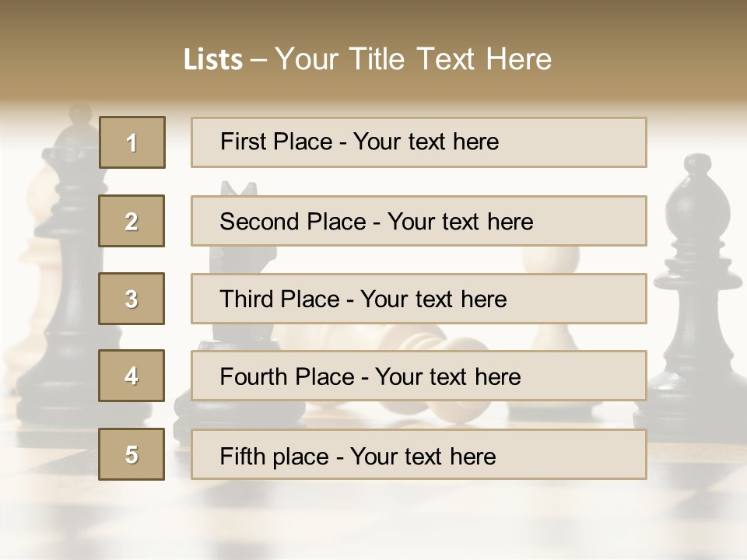This screenshot has width=747, height=560.
Task: Click the number 5 box
Action: 132,454
